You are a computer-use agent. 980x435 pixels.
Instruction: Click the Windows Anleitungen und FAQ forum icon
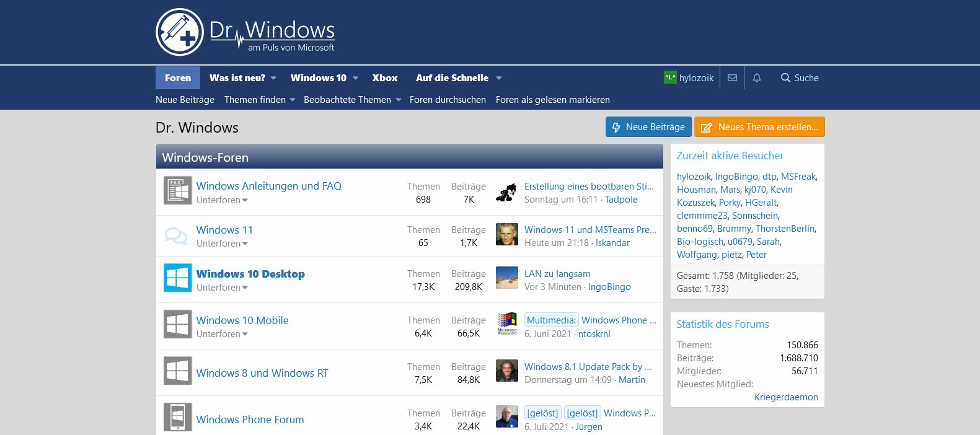[x=178, y=190]
